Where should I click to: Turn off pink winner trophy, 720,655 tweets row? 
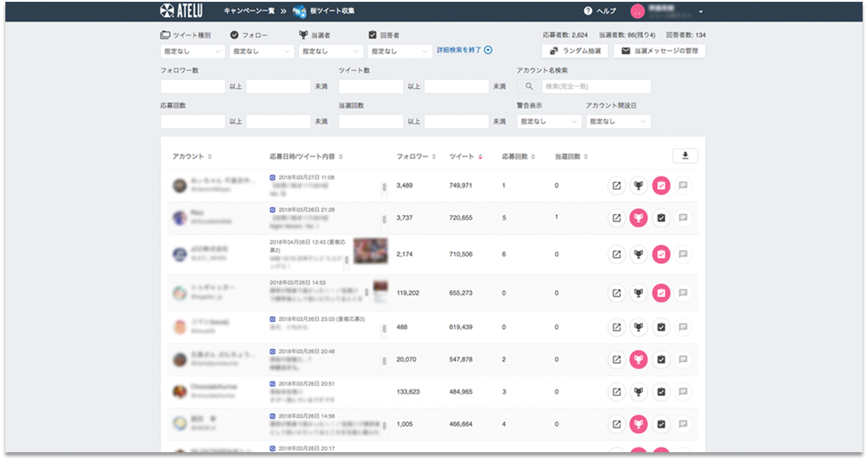639,218
